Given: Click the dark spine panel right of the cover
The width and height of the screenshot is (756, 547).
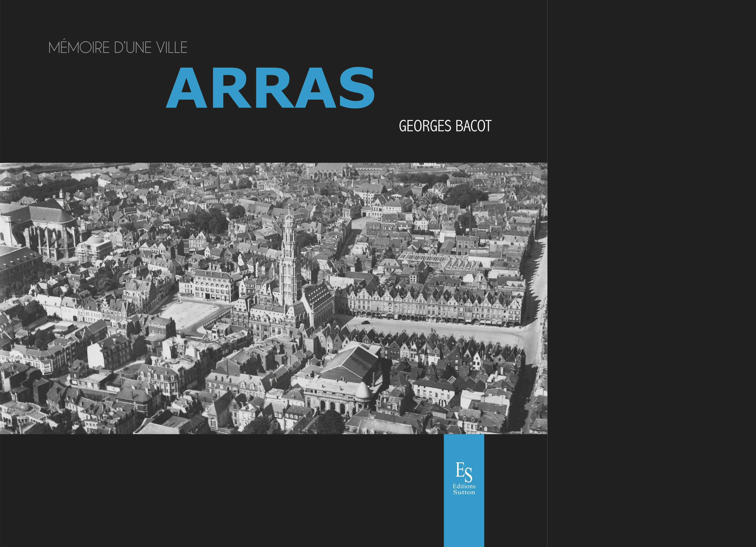Looking at the screenshot, I should click(652, 273).
